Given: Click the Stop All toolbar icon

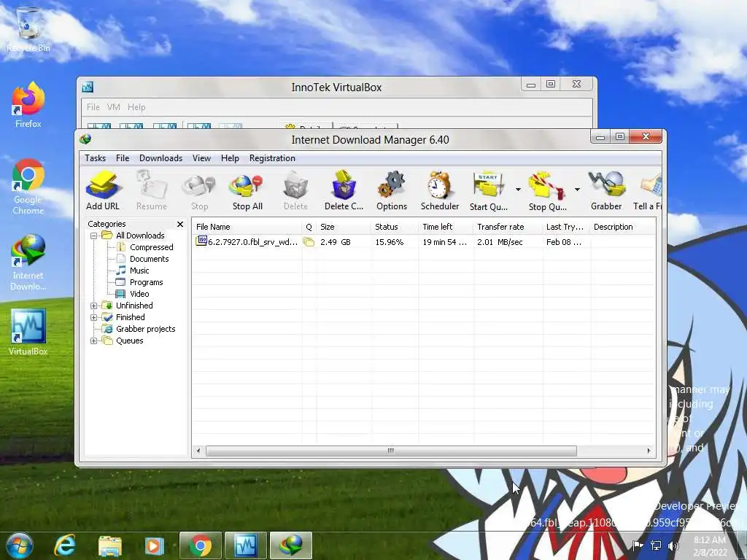Looking at the screenshot, I should (x=247, y=191).
